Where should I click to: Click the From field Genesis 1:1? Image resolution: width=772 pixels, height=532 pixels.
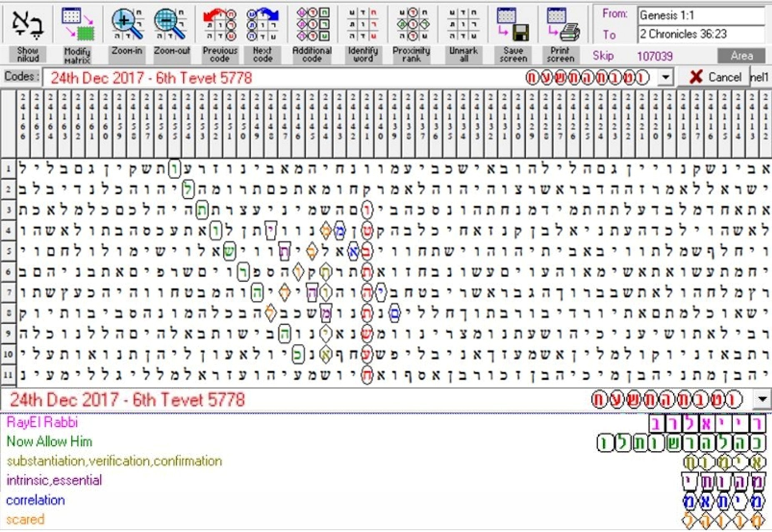701,15
